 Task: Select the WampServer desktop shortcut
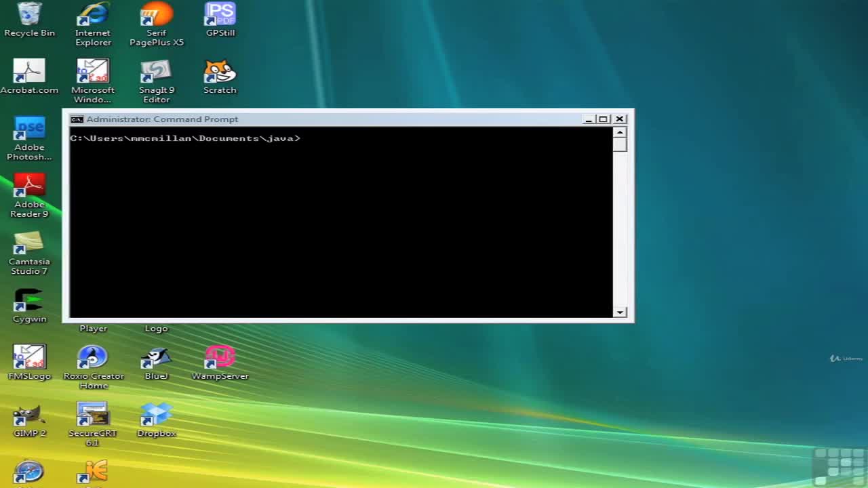(x=220, y=363)
